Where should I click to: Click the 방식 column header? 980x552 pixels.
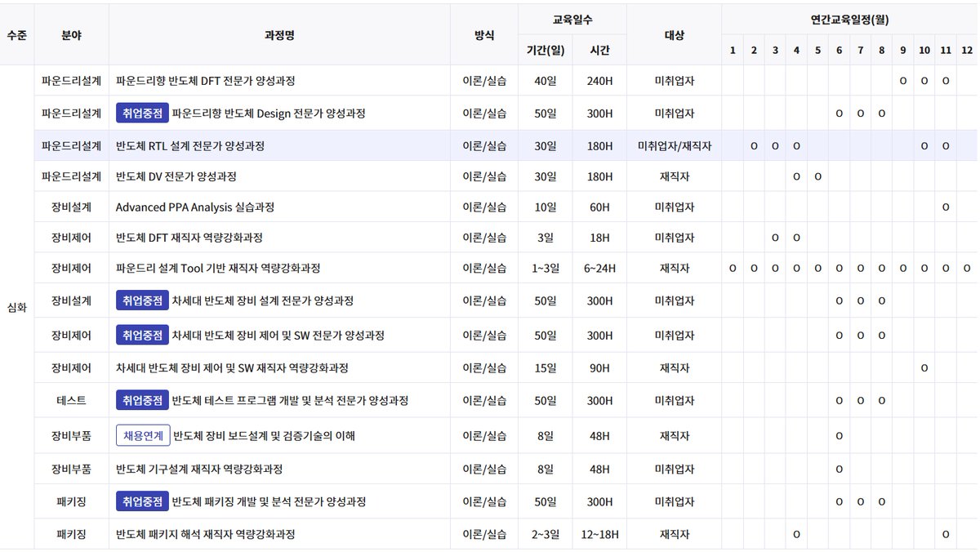click(484, 35)
